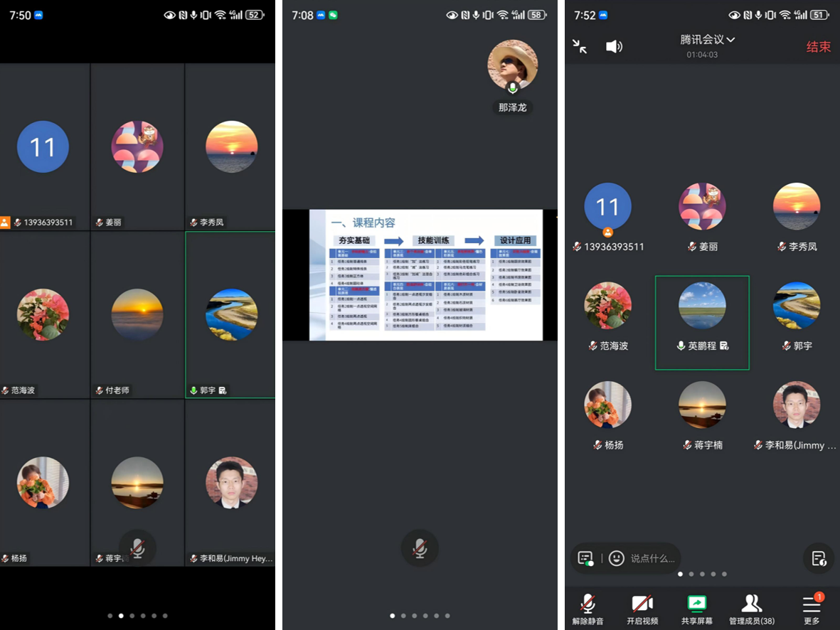Unmute the microphone via 解除静音

(x=588, y=609)
